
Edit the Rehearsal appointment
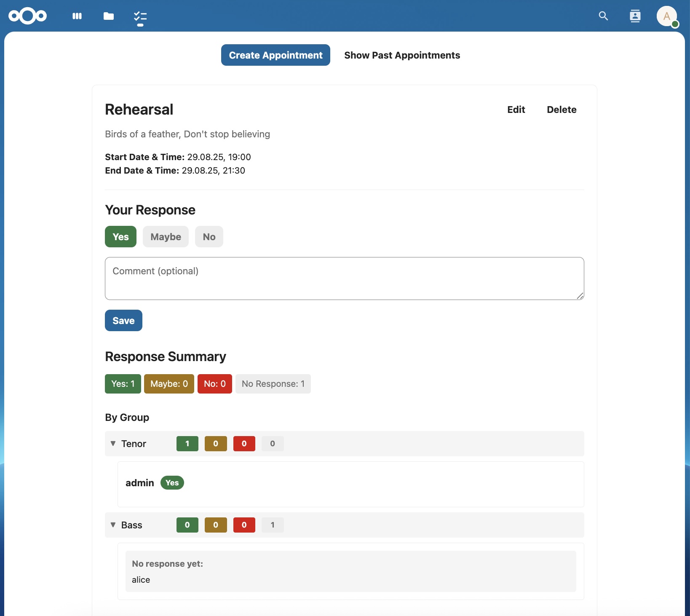[x=516, y=110]
